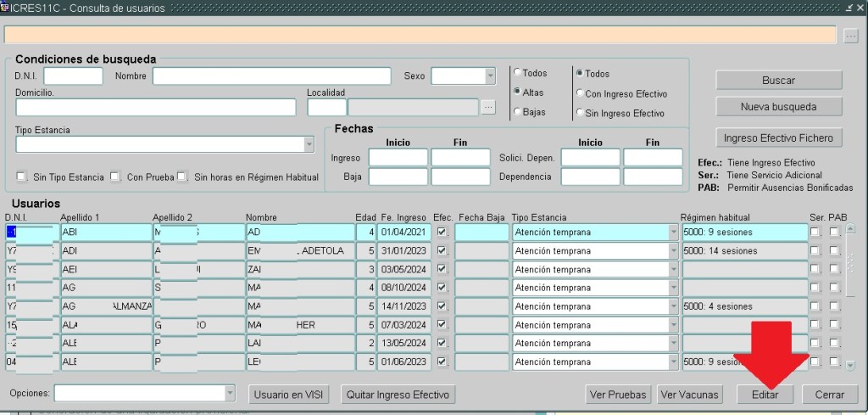Click the ellipsis button beside the top orange field

pyautogui.click(x=851, y=36)
